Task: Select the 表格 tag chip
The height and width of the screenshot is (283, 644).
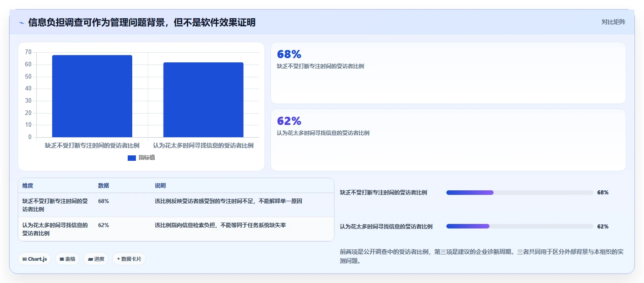Action: pos(67,259)
